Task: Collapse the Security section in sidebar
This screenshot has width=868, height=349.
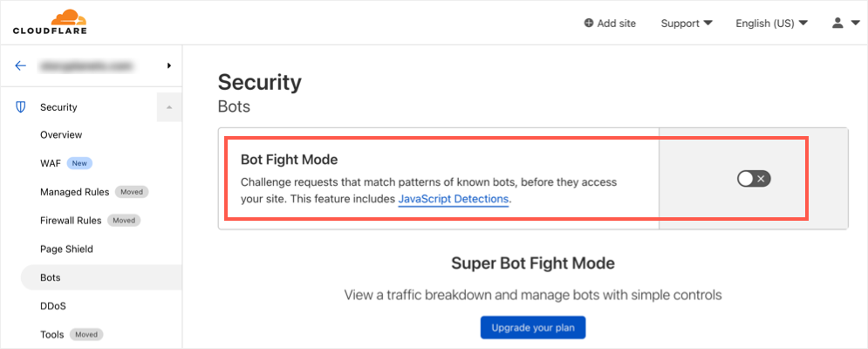Action: [168, 107]
